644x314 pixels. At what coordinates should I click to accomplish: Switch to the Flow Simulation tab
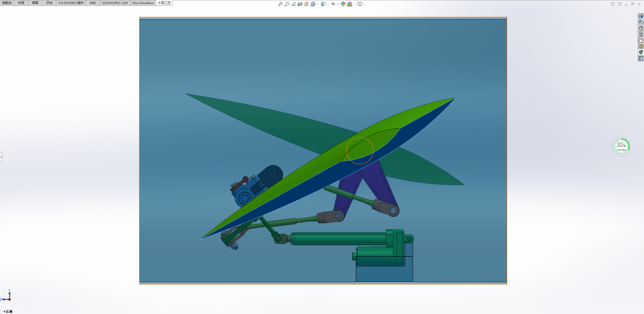[143, 3]
